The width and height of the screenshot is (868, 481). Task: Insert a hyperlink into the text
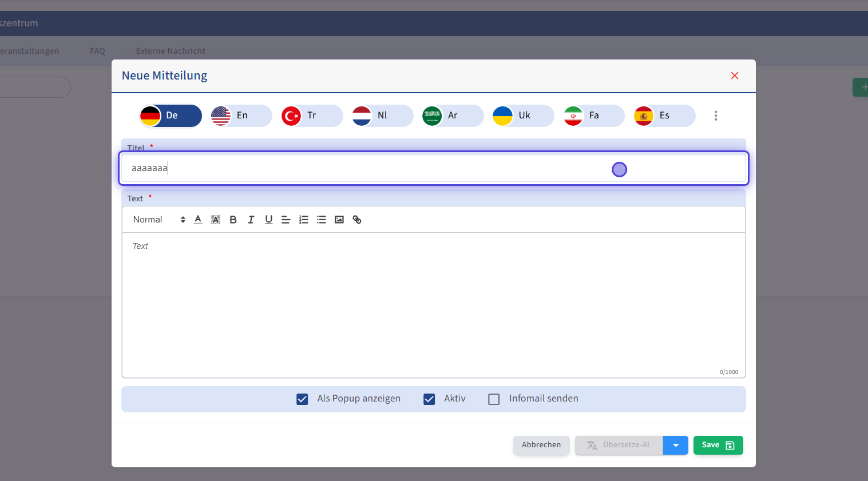(x=357, y=220)
